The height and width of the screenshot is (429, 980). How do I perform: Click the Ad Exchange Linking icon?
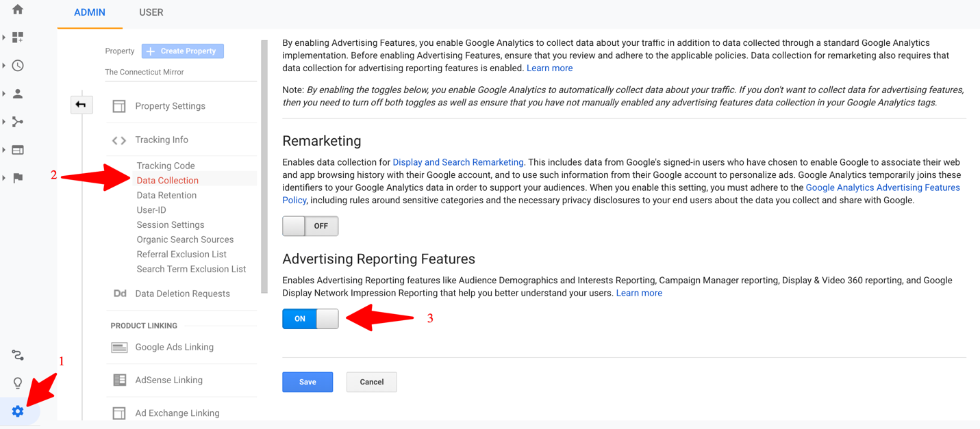pos(119,413)
